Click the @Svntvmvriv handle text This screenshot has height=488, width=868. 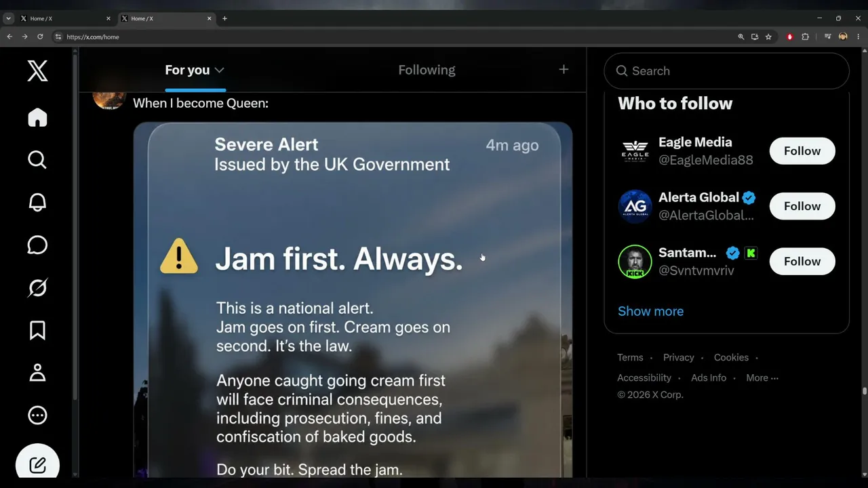[x=696, y=270]
